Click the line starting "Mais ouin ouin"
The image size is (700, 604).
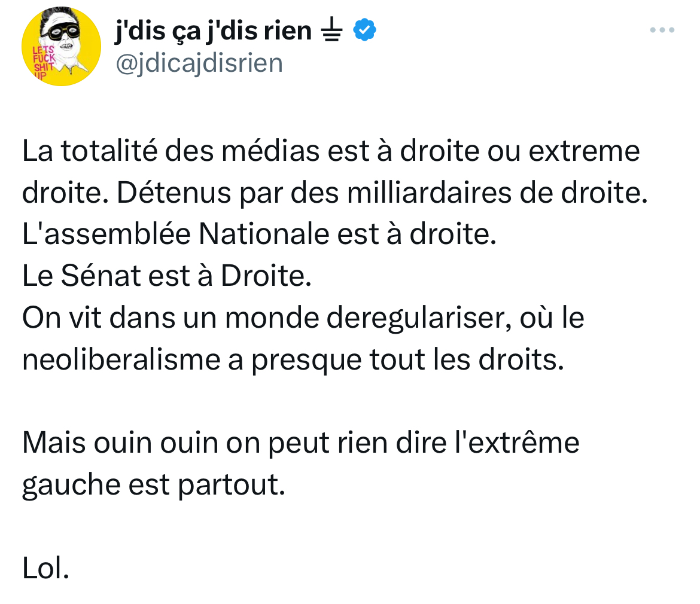pyautogui.click(x=300, y=443)
